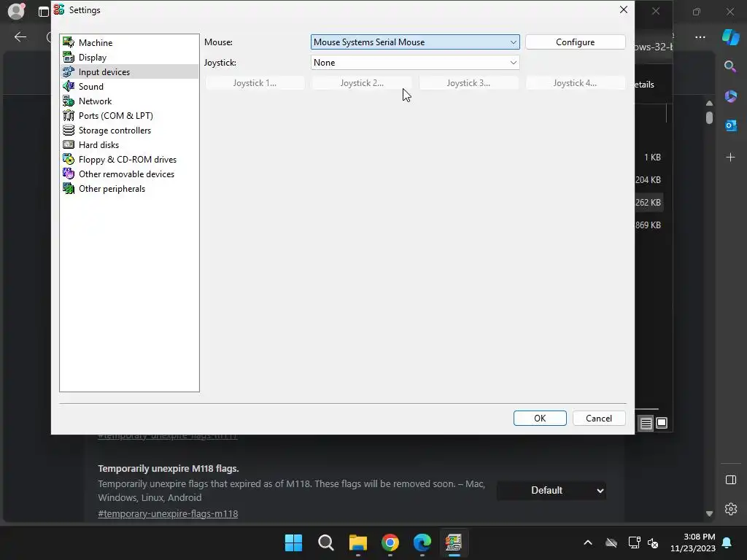Open the #temporary-unexpire-flags-m118 link

(x=168, y=513)
